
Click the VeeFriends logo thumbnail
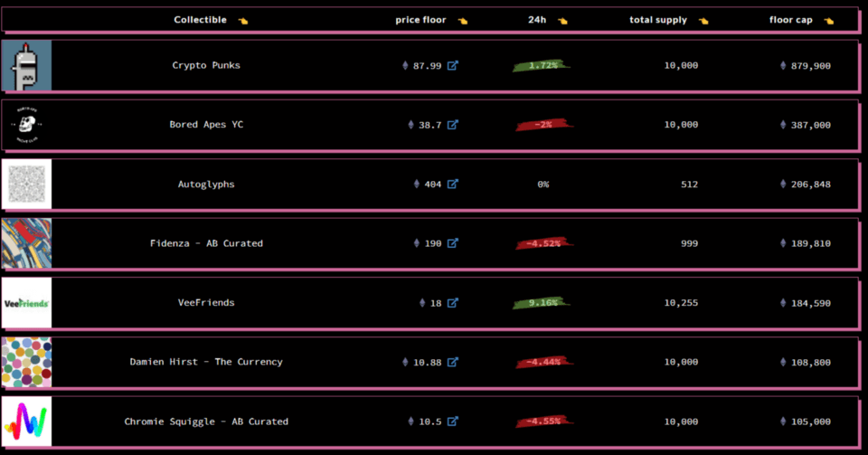[26, 303]
